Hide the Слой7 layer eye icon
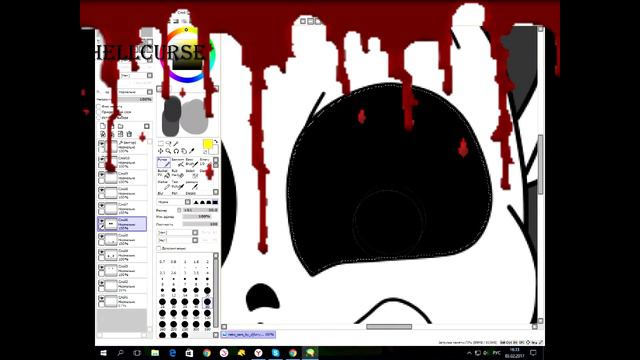The width and height of the screenshot is (640, 360). [x=101, y=205]
